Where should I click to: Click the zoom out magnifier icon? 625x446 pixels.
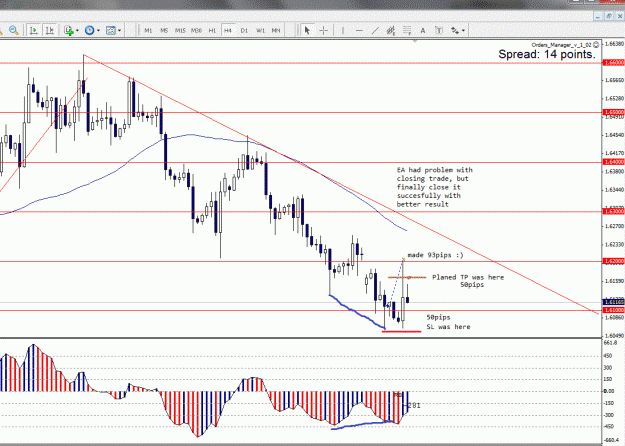tap(14, 30)
